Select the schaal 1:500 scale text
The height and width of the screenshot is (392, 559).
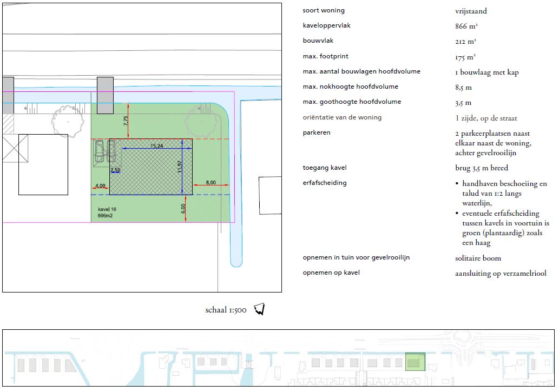point(226,310)
